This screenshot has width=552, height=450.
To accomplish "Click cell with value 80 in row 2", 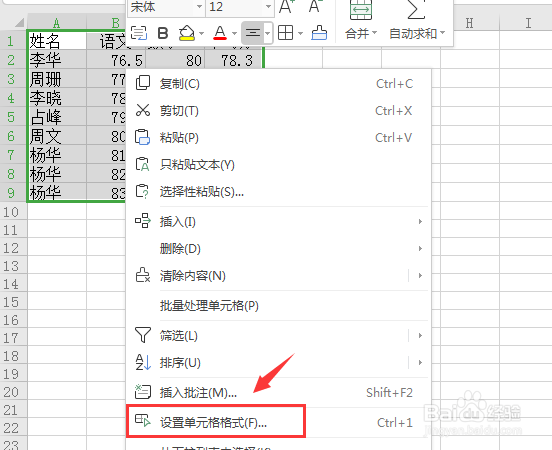I will click(175, 60).
